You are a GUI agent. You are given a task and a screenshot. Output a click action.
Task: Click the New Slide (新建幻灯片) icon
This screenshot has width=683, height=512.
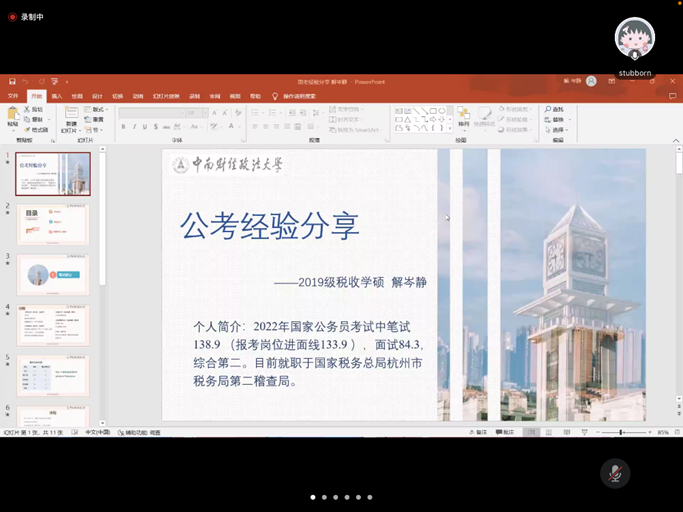click(x=71, y=116)
